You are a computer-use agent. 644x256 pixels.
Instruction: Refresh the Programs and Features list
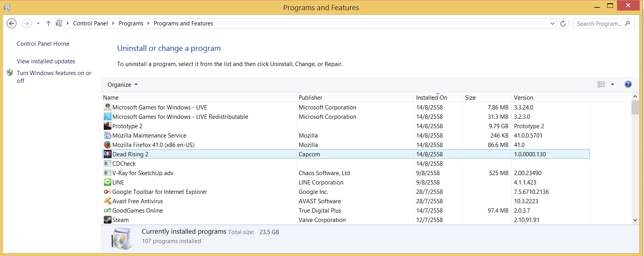tap(563, 23)
